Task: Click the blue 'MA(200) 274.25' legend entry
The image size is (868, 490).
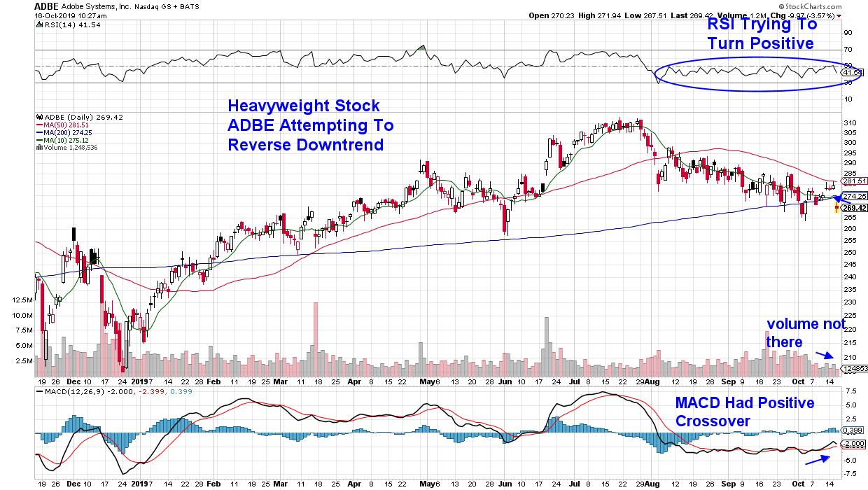Action: click(x=64, y=132)
